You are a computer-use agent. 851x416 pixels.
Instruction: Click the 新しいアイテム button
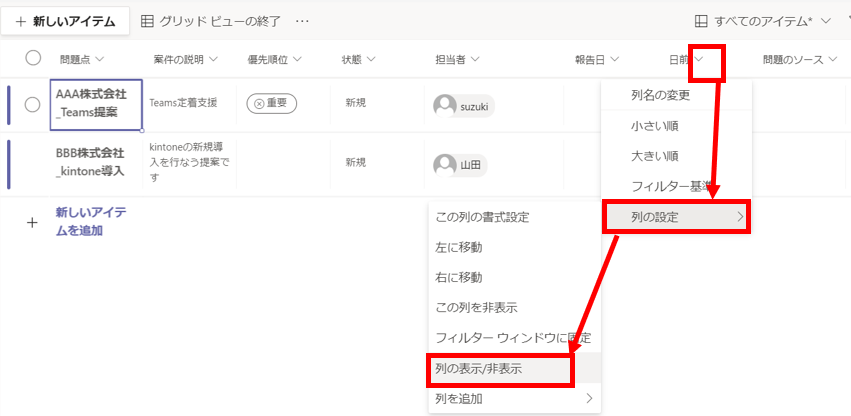pos(65,22)
